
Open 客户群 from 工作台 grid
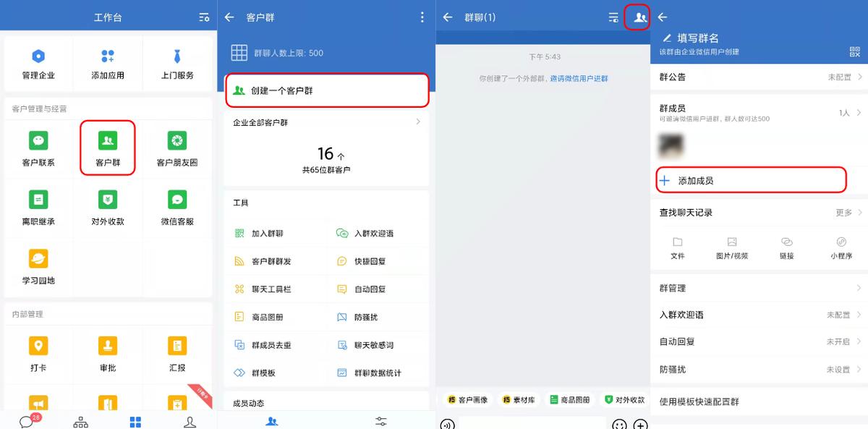pyautogui.click(x=107, y=148)
